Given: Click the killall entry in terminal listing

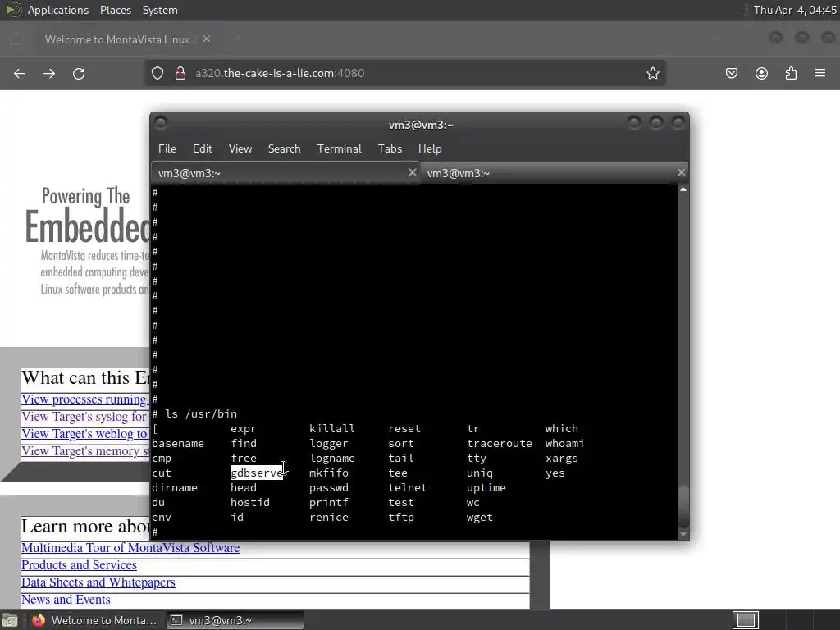Looking at the screenshot, I should pyautogui.click(x=331, y=428).
